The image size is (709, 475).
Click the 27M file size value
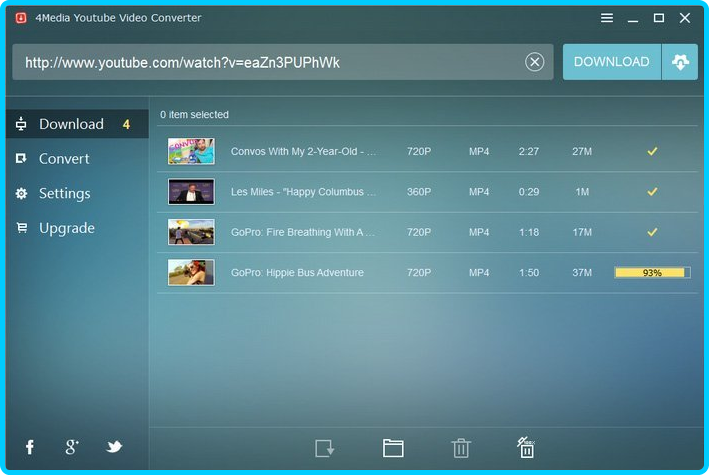pyautogui.click(x=582, y=152)
